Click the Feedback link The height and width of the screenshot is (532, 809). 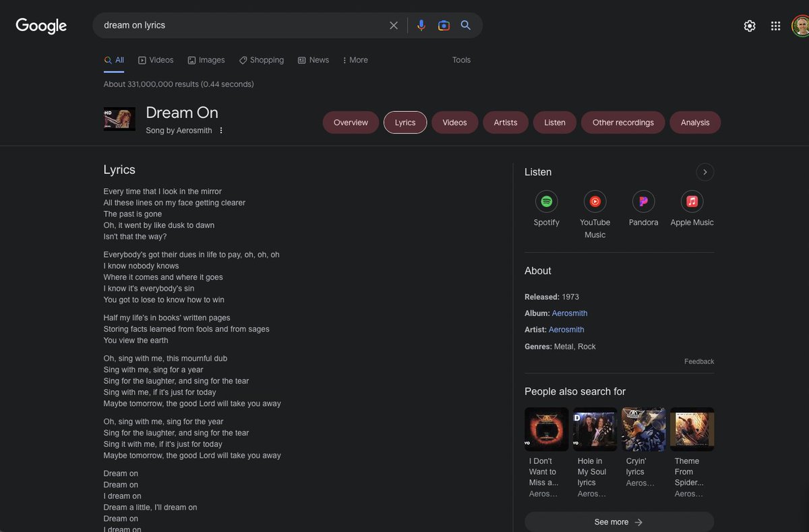point(699,361)
